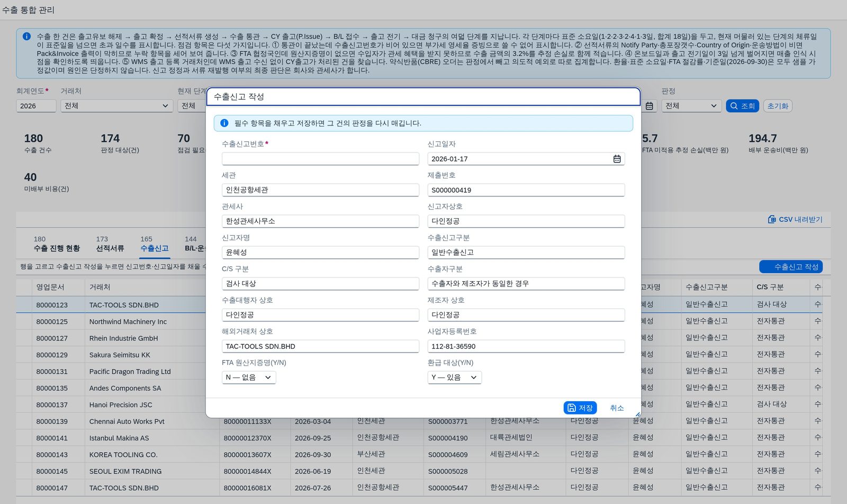Open the FTA 원산지증명(Y/N) dropdown
Image resolution: width=847 pixels, height=504 pixels.
pyautogui.click(x=249, y=377)
